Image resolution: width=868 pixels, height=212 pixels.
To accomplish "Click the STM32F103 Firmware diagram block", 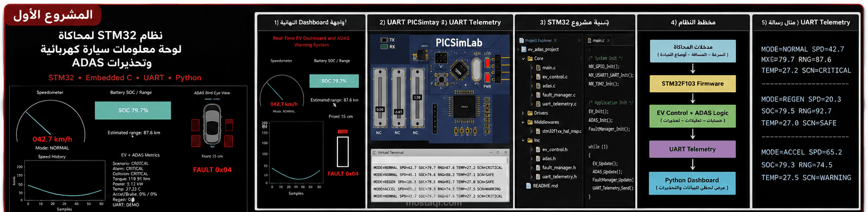I will (692, 84).
